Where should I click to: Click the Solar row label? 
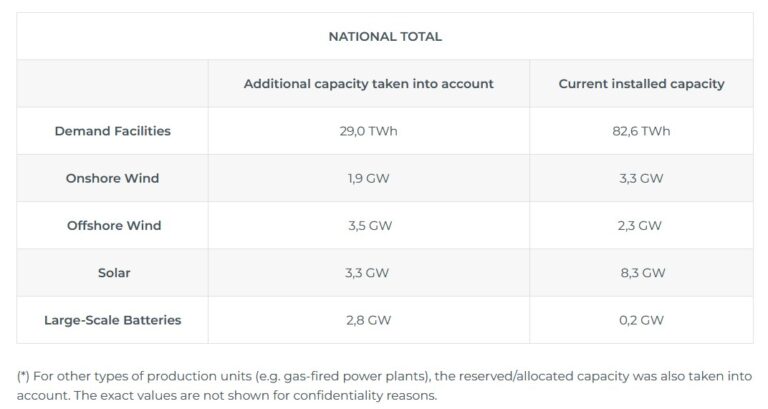(x=114, y=273)
